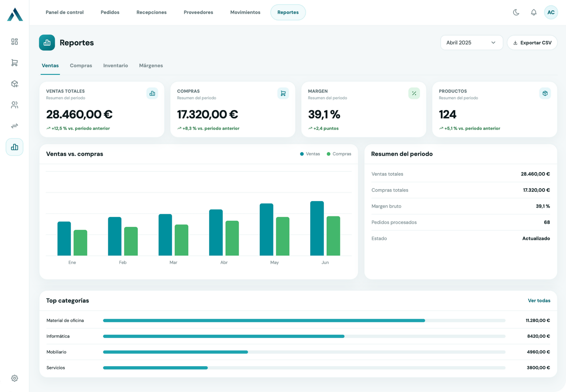Open settings gear icon in sidebar

pos(15,378)
